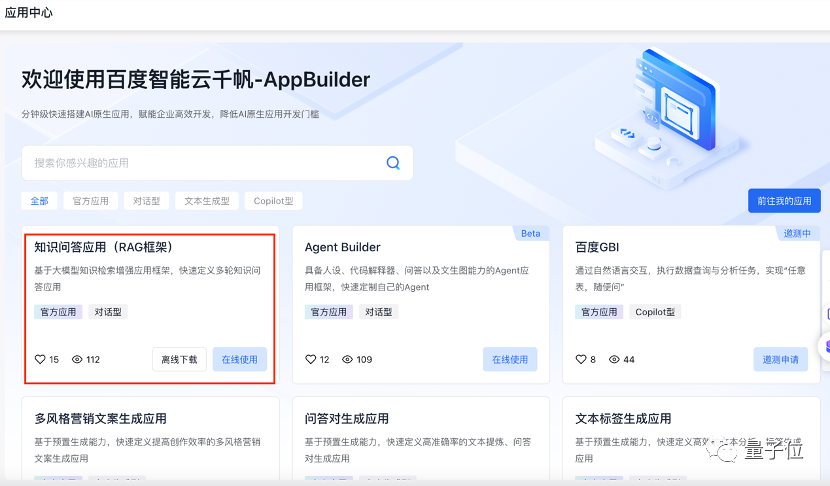Viewport: 830px width, 486px height.
Task: Click 官方应用 tag on 百度GBI card
Action: tap(599, 312)
